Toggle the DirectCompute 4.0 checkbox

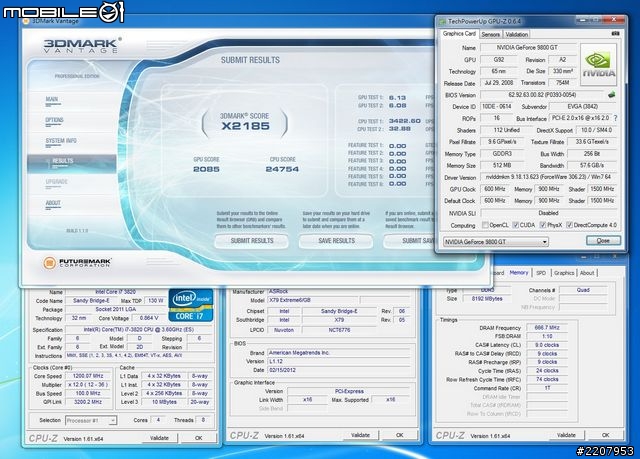coord(569,225)
